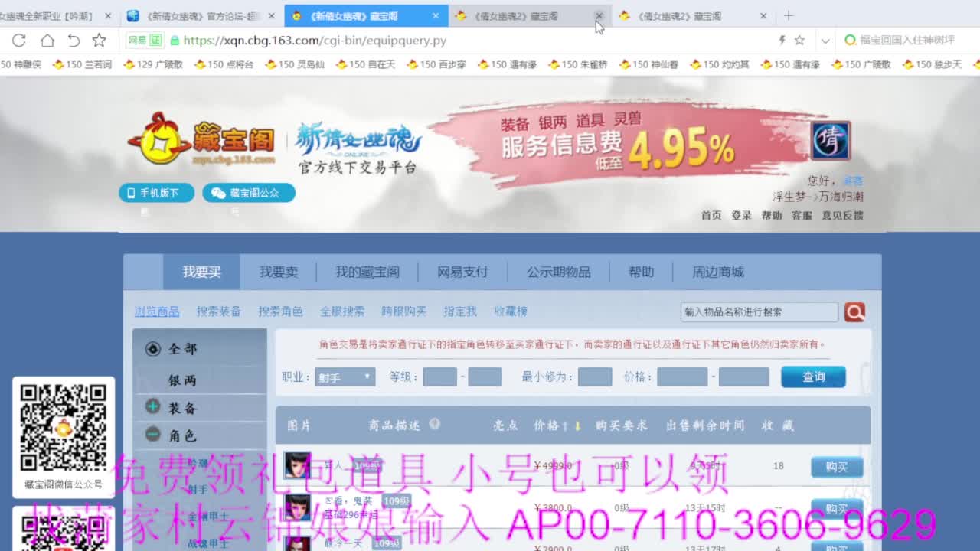This screenshot has height=551, width=980.
Task: Open bookmark 150 点将台
Action: [224, 64]
